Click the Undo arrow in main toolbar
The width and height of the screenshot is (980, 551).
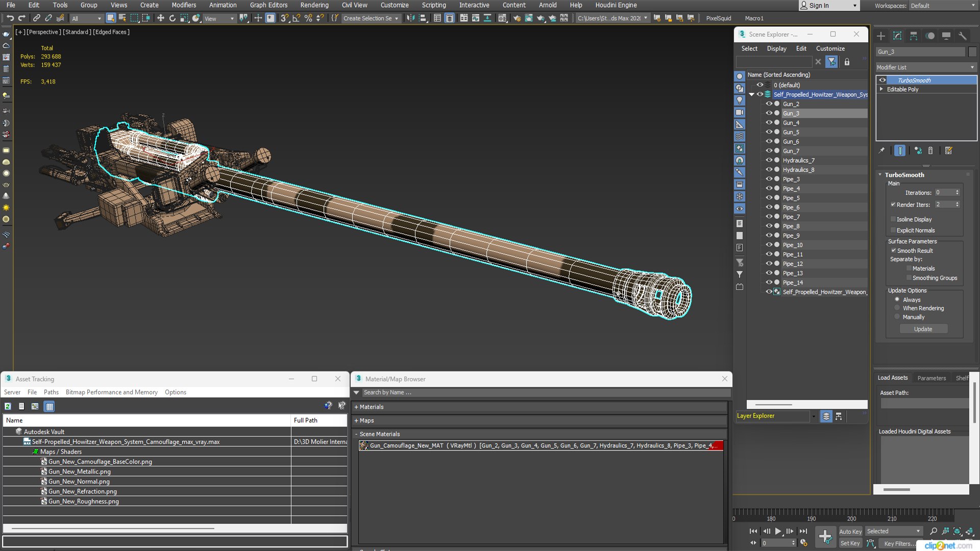(x=10, y=18)
